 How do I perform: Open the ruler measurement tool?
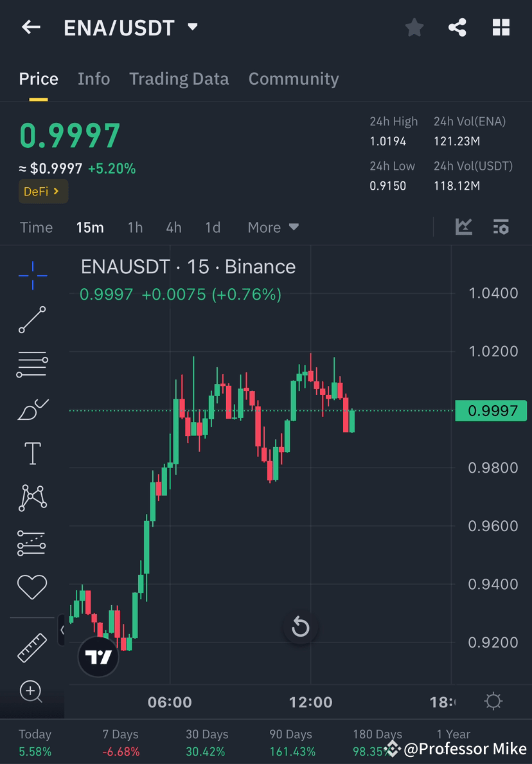(32, 647)
